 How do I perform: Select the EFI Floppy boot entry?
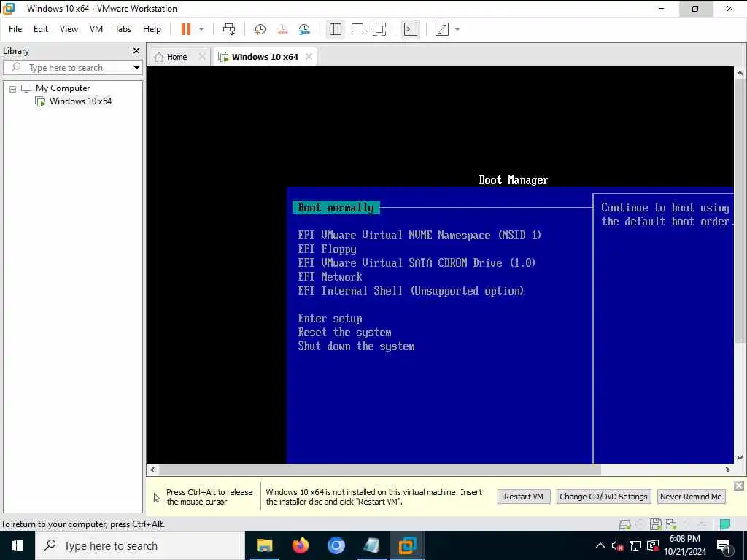point(328,249)
